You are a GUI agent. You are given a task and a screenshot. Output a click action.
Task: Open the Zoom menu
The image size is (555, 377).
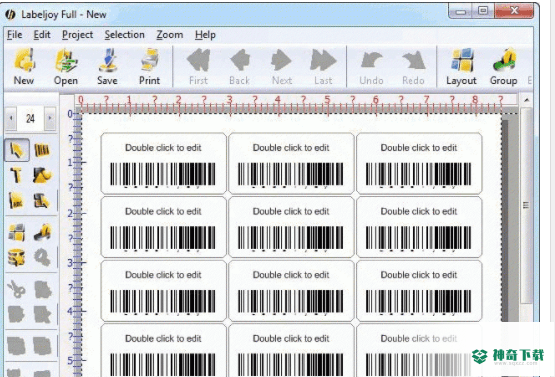click(x=170, y=35)
